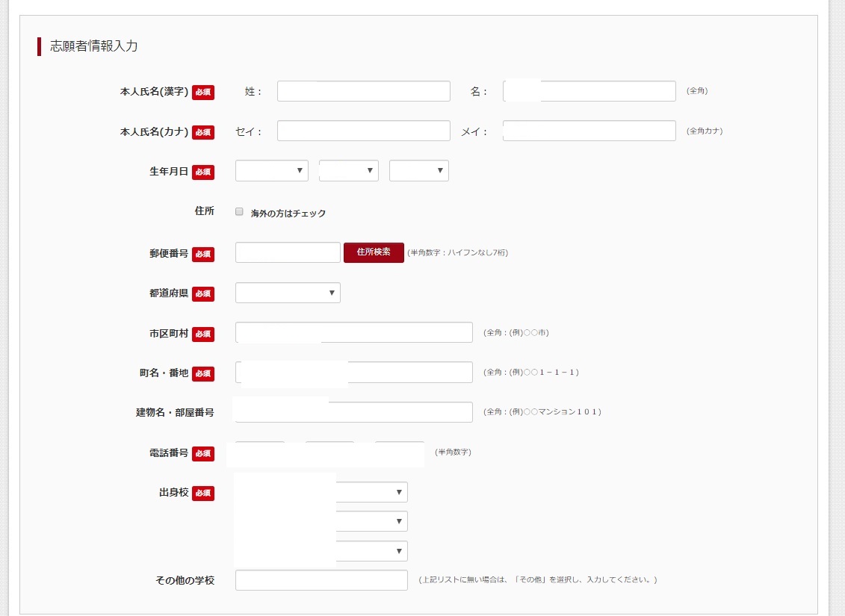Check the 海外の方はチェック checkbox
This screenshot has width=845, height=616.
[x=239, y=211]
